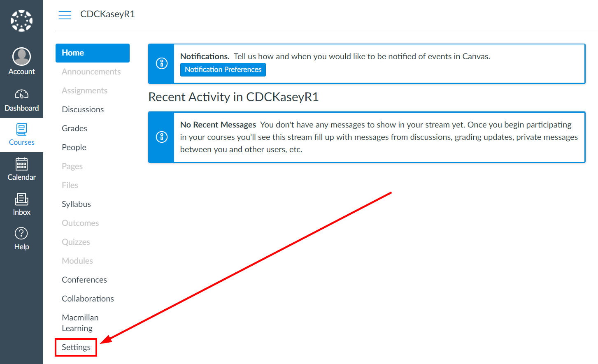Open the Account panel in global navigation
598x364 pixels.
click(x=21, y=60)
